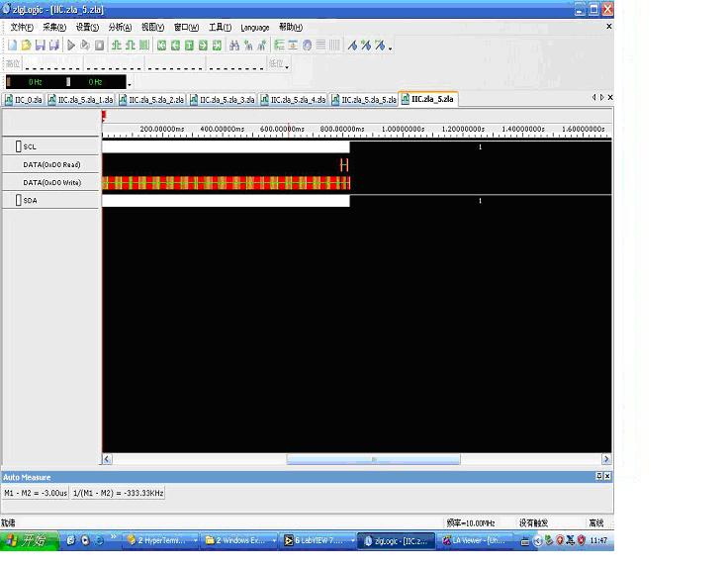Viewport: 728px width, 567px height.
Task: Switch to the IIC_0.zla tab
Action: (x=24, y=100)
